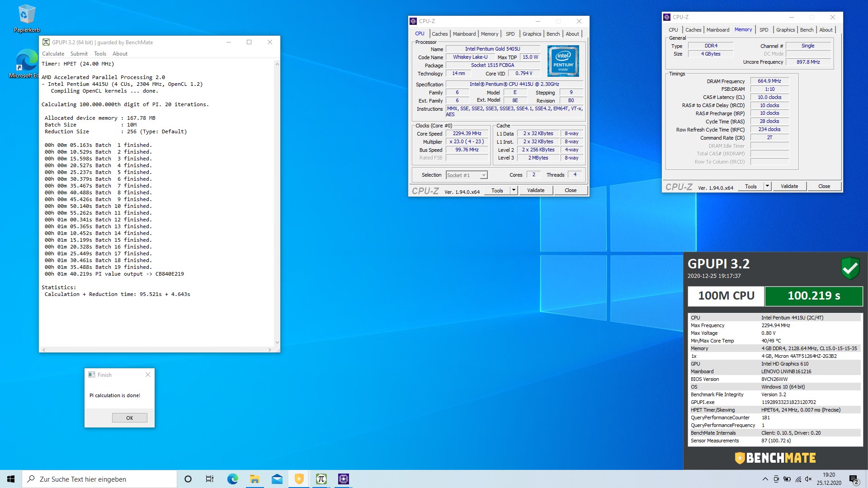
Task: Open Memory tab in first CPU-Z window
Action: [490, 34]
